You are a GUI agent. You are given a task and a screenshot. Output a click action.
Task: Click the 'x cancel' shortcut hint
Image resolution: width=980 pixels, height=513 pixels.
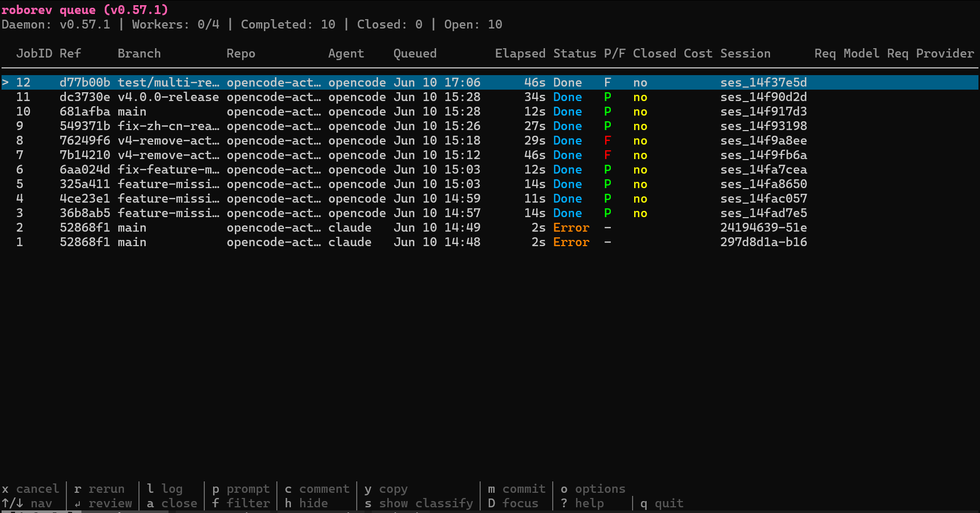pos(31,489)
